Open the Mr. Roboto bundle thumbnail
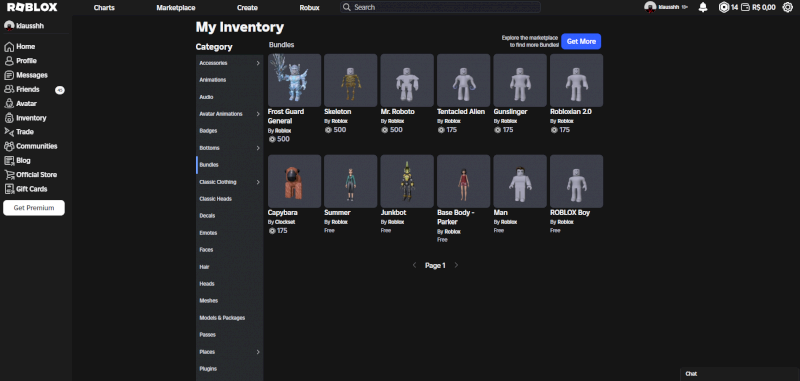The image size is (800, 381). tap(407, 81)
